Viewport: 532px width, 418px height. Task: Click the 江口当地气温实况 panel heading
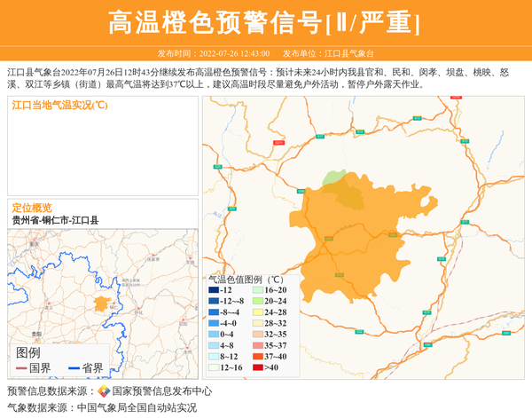pos(60,105)
